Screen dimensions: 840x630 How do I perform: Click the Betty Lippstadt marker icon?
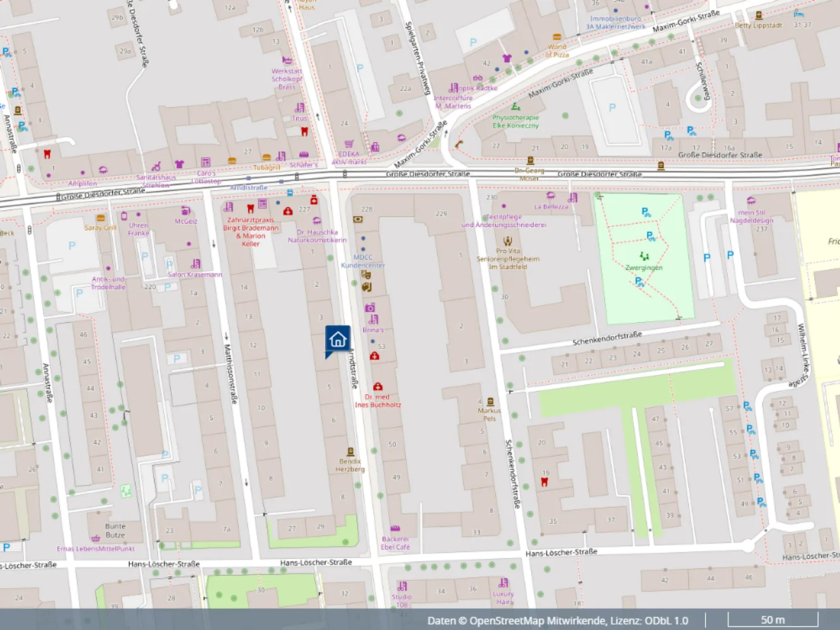759,15
